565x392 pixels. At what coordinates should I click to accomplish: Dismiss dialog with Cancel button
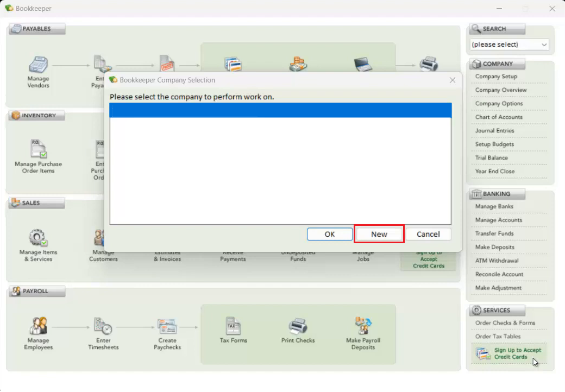pyautogui.click(x=428, y=235)
